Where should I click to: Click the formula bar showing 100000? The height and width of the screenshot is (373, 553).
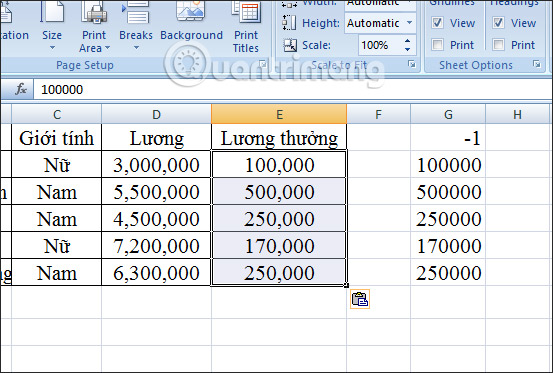[x=293, y=90]
